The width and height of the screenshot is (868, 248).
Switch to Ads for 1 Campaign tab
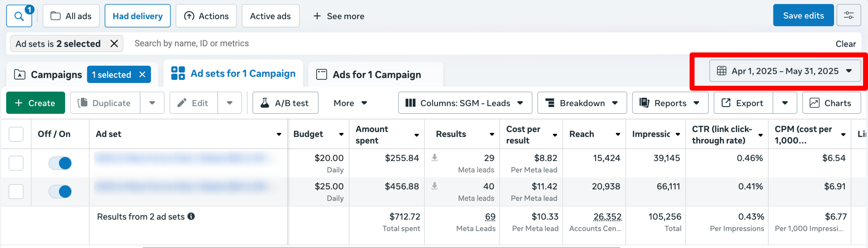click(376, 75)
